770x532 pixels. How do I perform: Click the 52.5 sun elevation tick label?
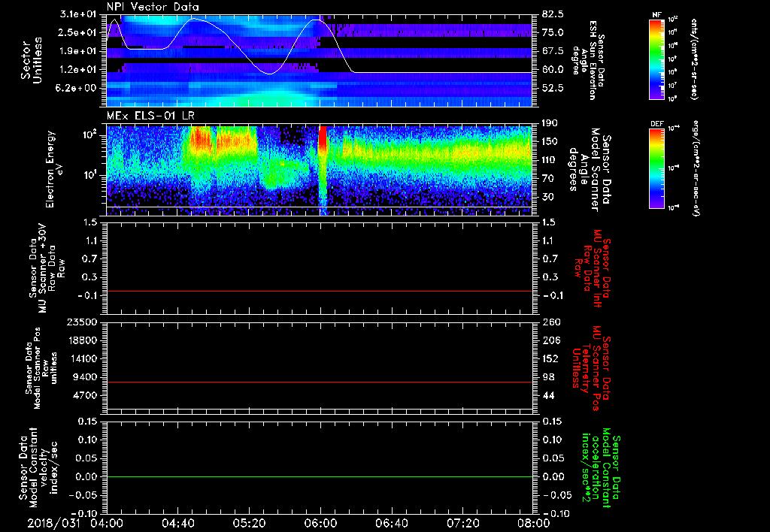[553, 88]
